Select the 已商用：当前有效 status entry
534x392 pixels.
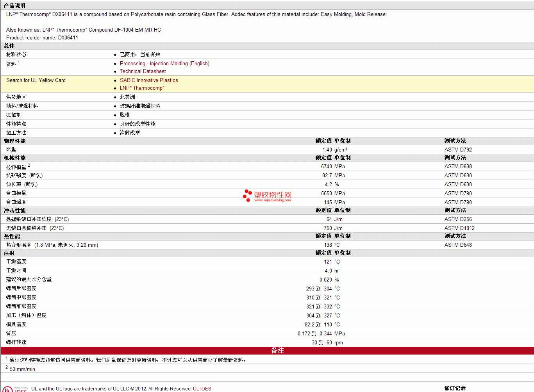coord(140,55)
